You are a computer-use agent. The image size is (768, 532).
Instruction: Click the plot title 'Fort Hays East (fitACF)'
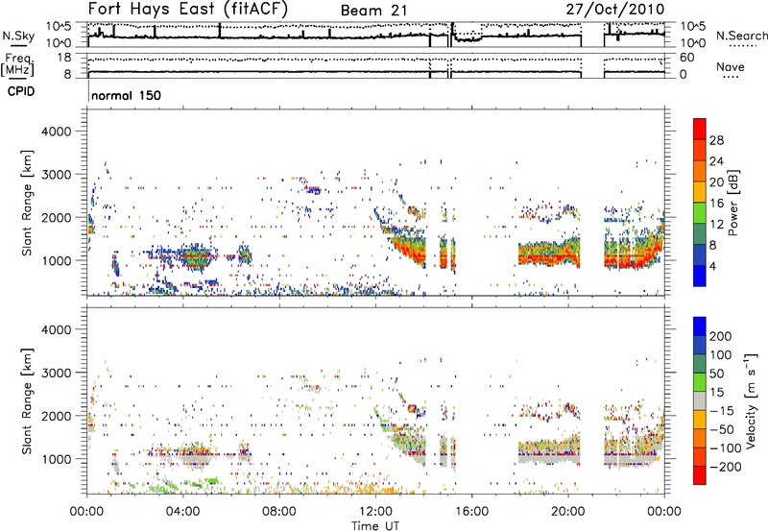187,9
